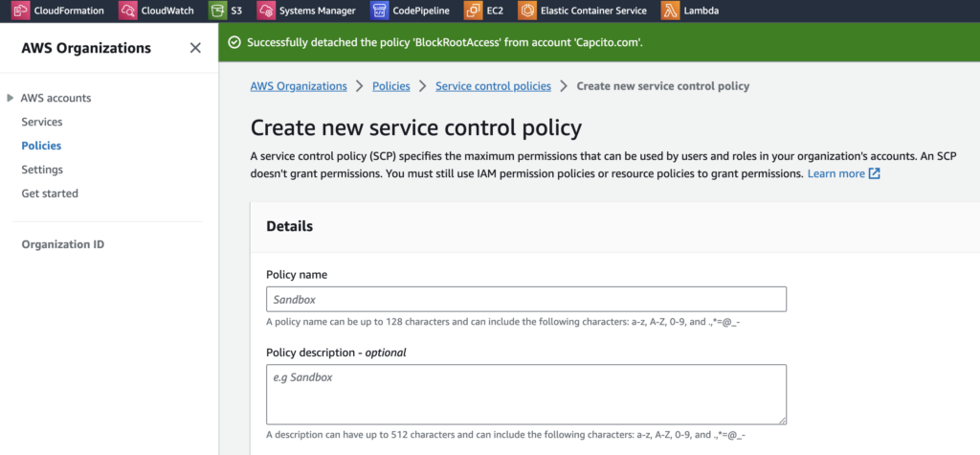The height and width of the screenshot is (455, 980).
Task: Open Elastic Container Service icon
Action: 526,11
